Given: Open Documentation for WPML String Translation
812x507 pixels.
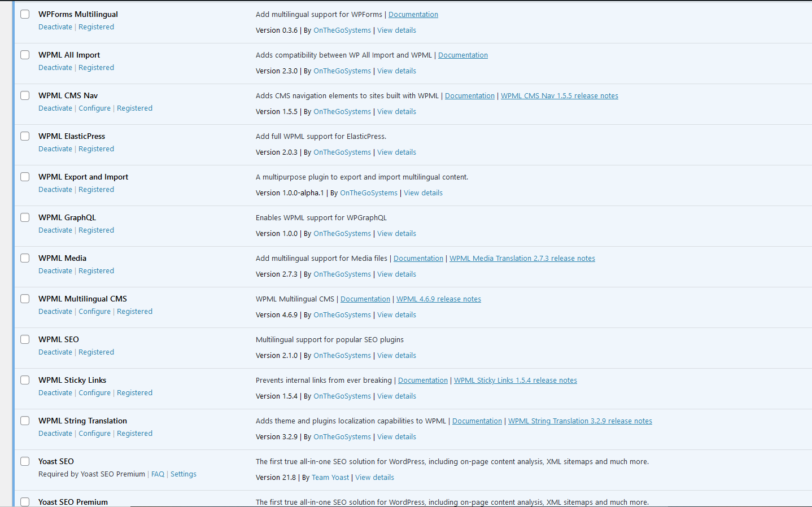Looking at the screenshot, I should coord(477,421).
